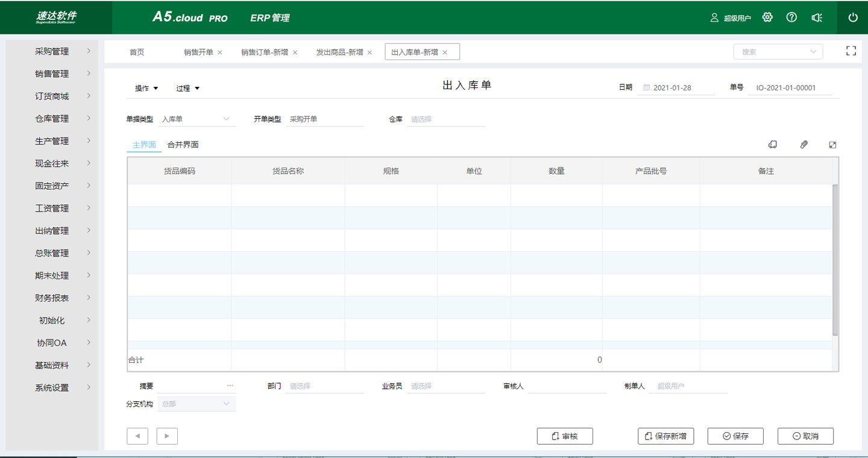This screenshot has width=868, height=458.
Task: Open the help question-mark icon
Action: click(x=792, y=17)
